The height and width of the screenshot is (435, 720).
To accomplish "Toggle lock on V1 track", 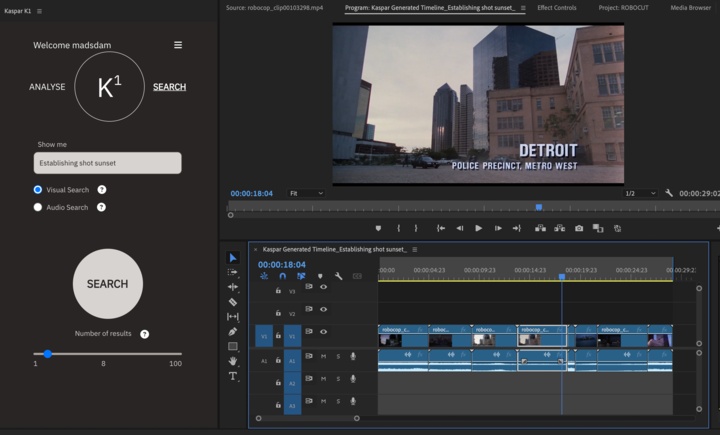I will pyautogui.click(x=278, y=335).
